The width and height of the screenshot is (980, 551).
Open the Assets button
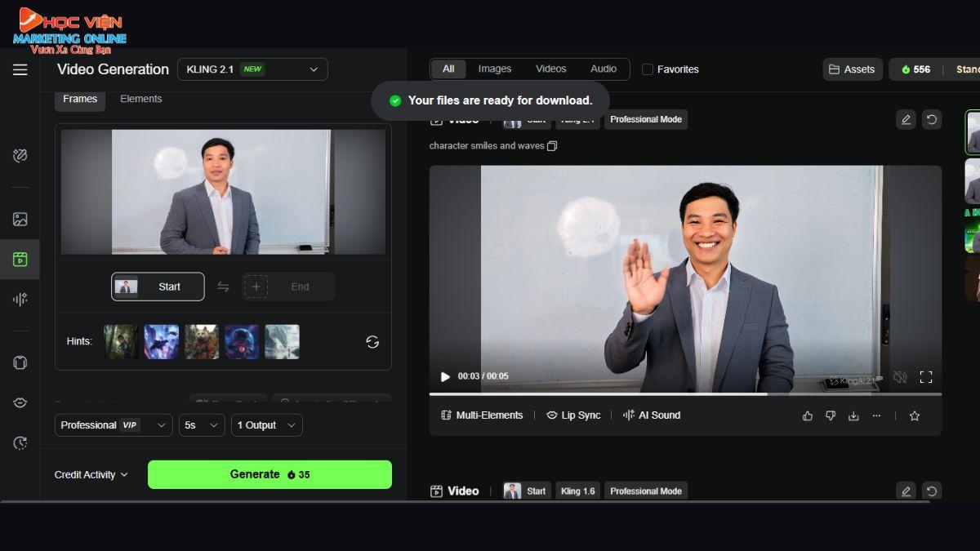(x=852, y=69)
